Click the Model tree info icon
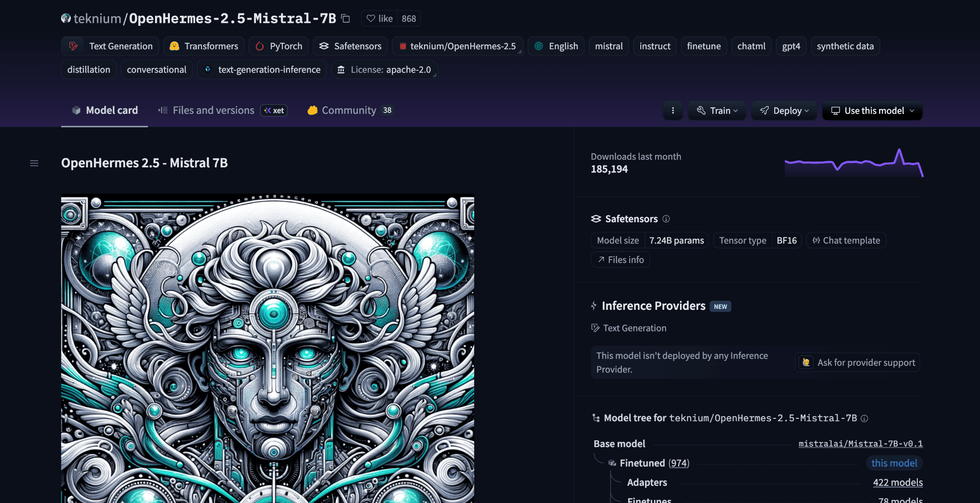The image size is (980, 503). click(864, 418)
